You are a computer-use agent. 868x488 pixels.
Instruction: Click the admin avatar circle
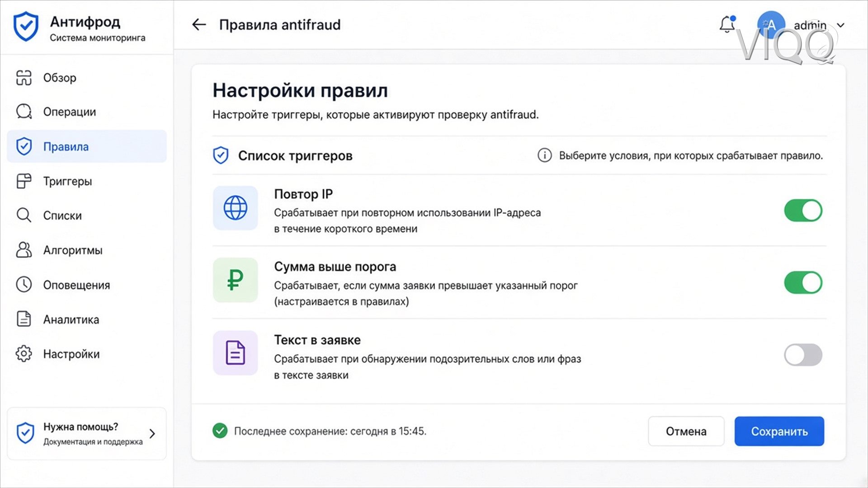point(771,25)
